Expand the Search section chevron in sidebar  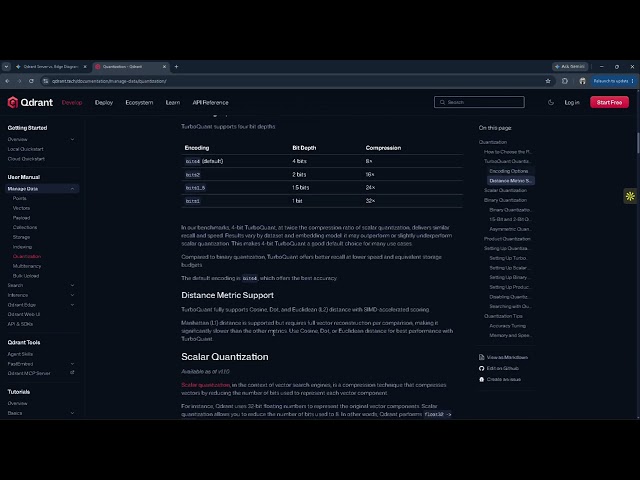[72, 285]
